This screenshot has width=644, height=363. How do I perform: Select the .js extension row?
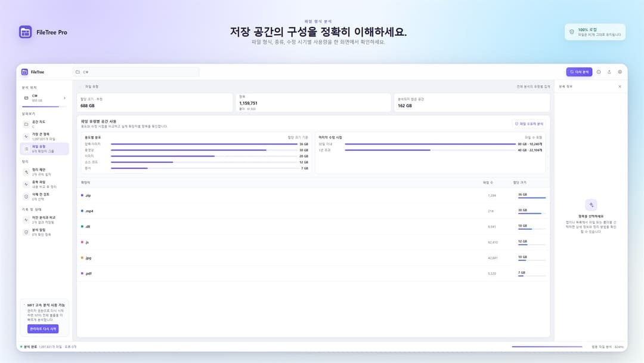tap(314, 242)
